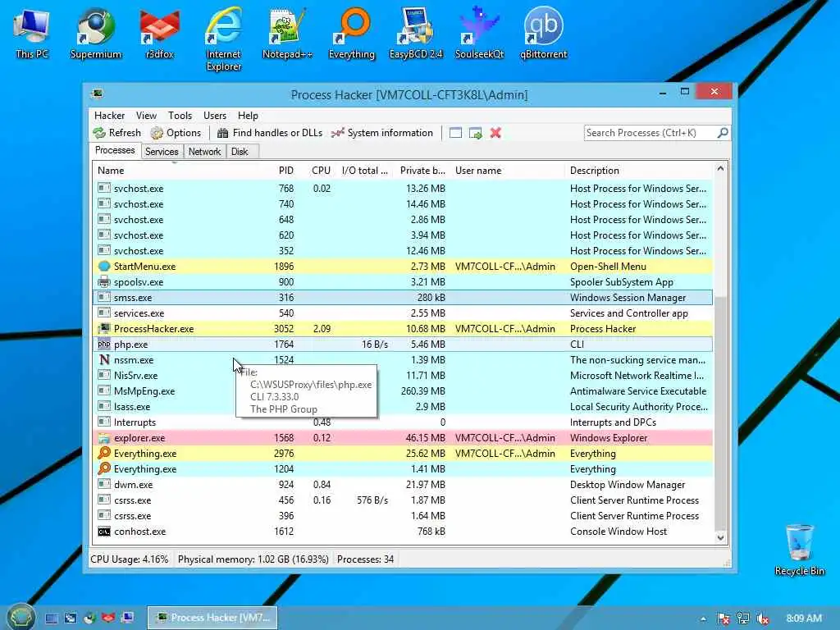Click the search magnifier icon in search box
This screenshot has height=630, width=840.
click(x=723, y=132)
